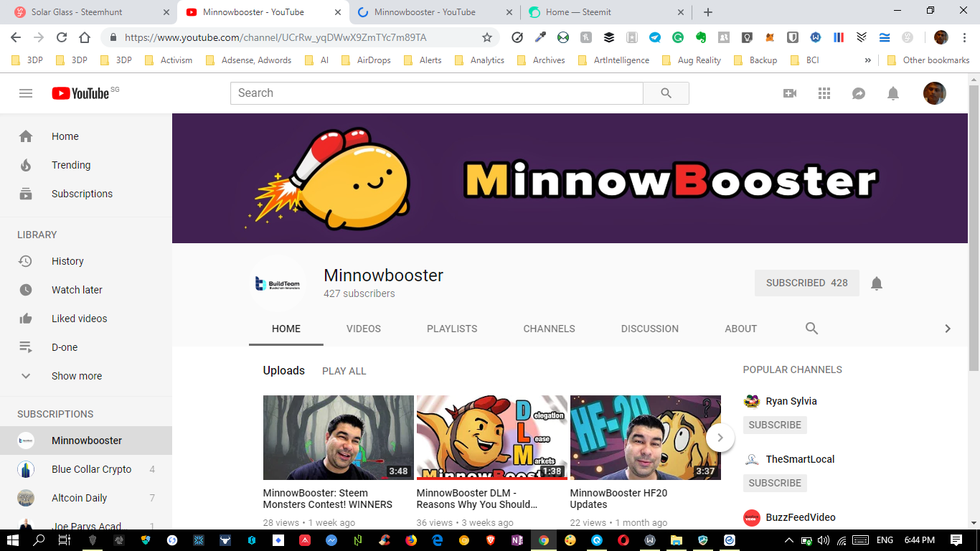The width and height of the screenshot is (980, 551).
Task: Open Subscriptions in the sidebar
Action: click(x=86, y=194)
